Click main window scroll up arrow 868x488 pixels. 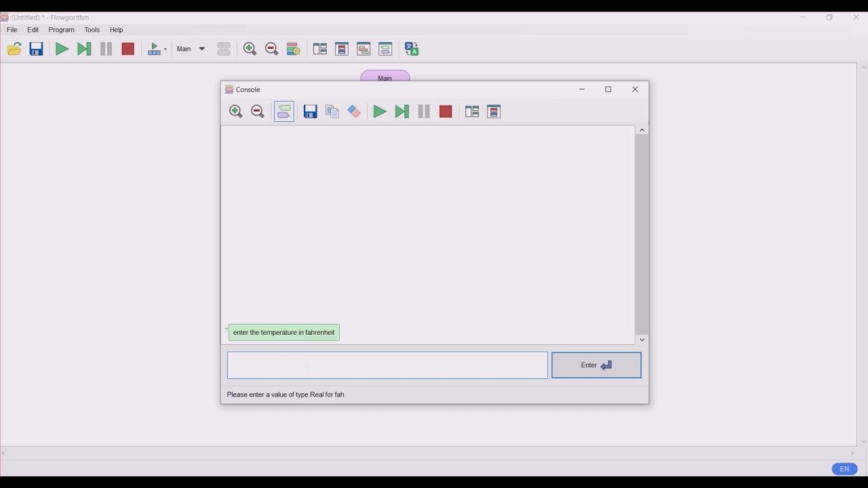point(863,68)
